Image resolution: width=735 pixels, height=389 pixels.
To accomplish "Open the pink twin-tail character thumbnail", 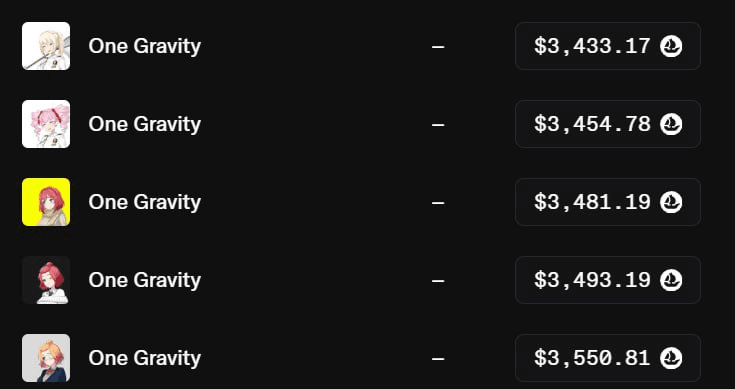I will (46, 124).
